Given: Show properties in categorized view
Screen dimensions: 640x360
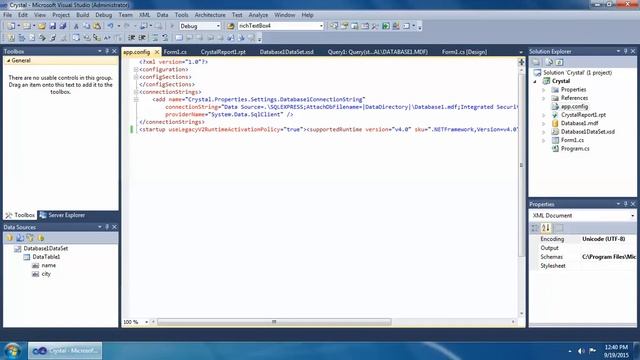Looking at the screenshot, I should 535,228.
